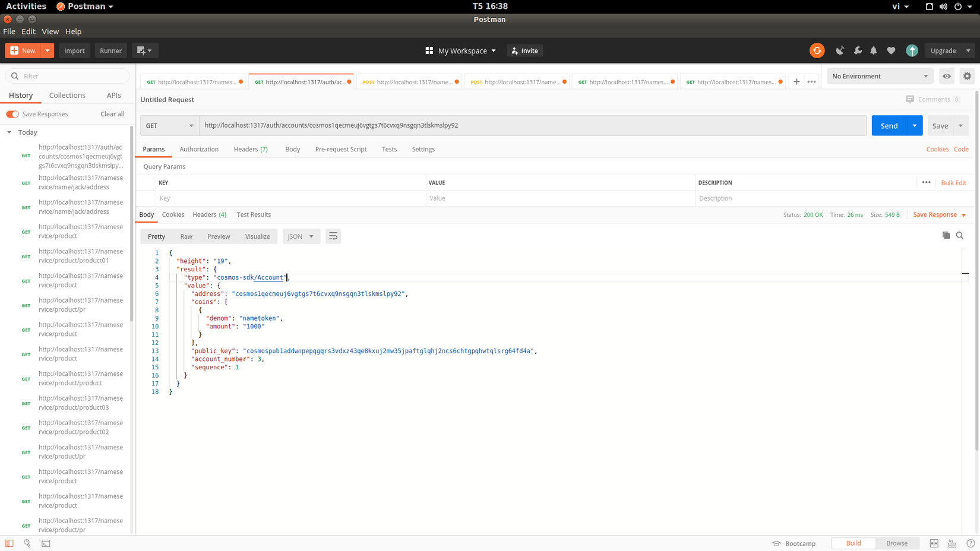The image size is (980, 551).
Task: Open the notifications bell
Action: click(x=874, y=50)
